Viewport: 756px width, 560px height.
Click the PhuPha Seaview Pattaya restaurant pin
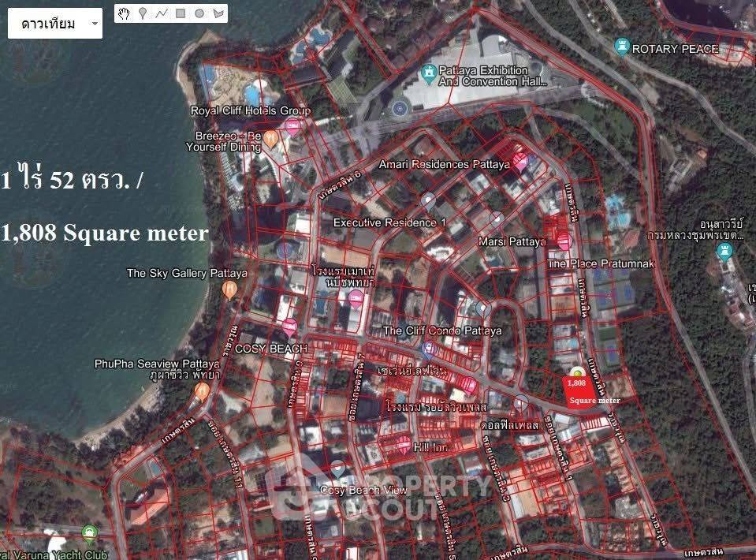point(202,392)
